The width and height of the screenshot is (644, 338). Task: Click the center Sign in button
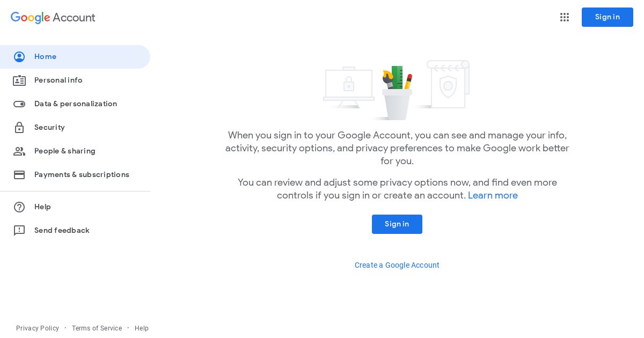[x=397, y=224]
